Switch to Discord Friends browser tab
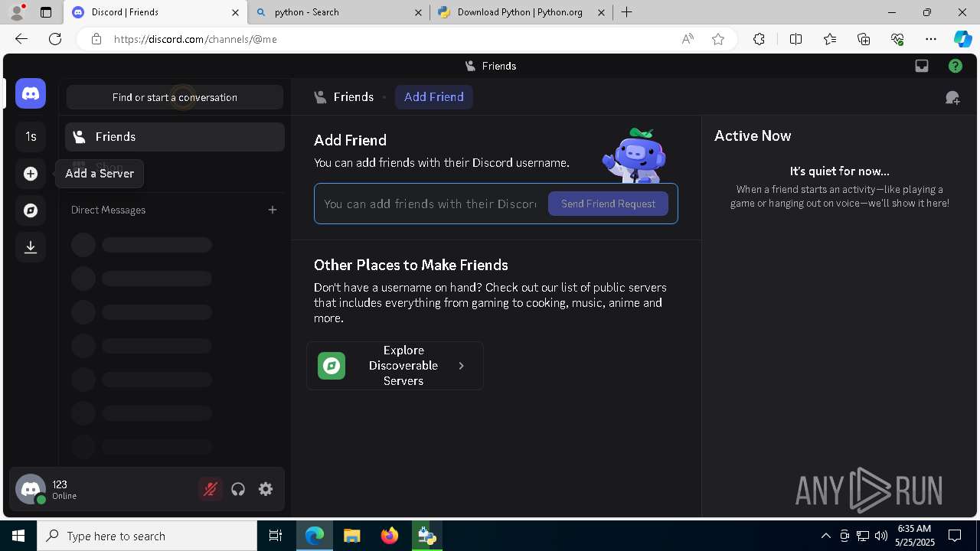This screenshot has height=551, width=980. coord(156,12)
